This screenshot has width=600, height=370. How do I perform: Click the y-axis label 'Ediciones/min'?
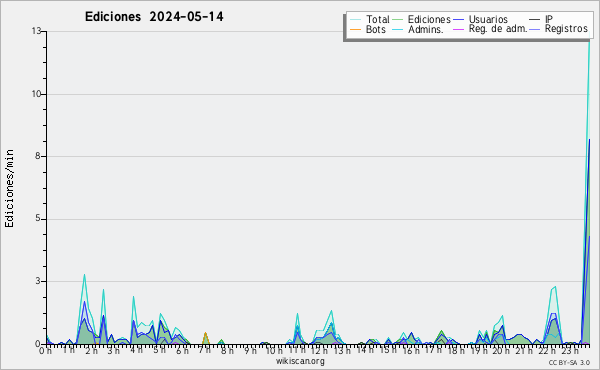(x=9, y=188)
